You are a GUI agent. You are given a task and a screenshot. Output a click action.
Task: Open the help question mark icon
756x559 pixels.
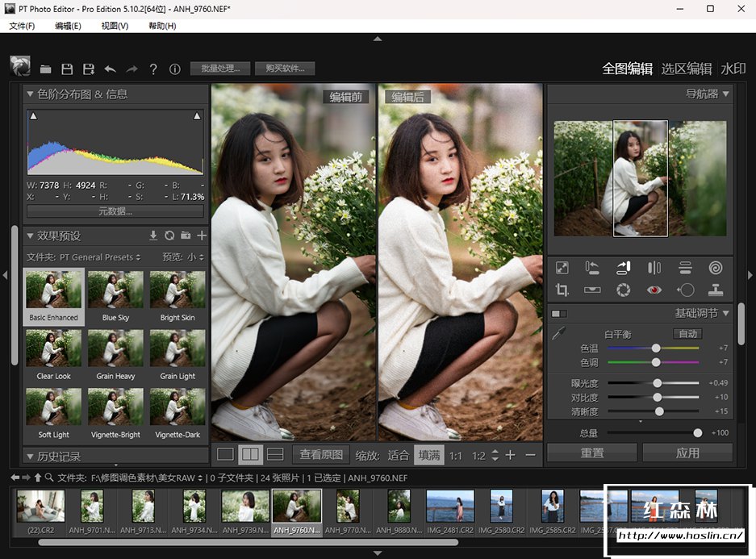coord(153,69)
